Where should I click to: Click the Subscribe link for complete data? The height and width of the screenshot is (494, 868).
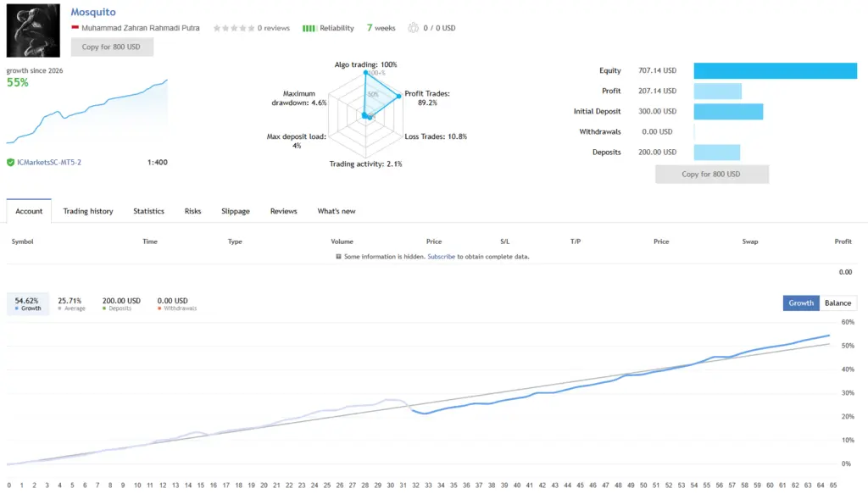(x=441, y=257)
